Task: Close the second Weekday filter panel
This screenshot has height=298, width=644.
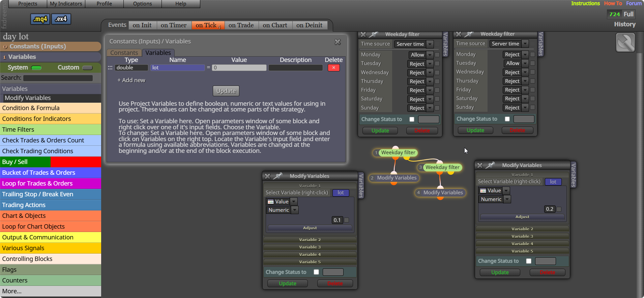Action: click(x=459, y=34)
